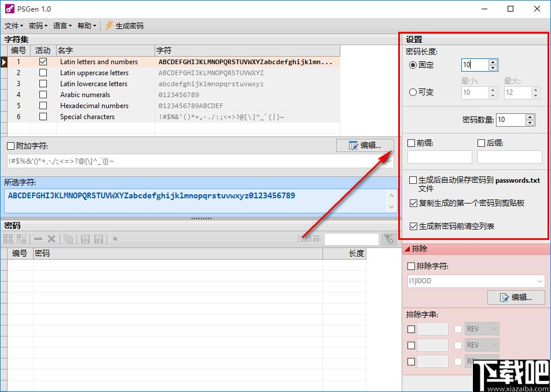Open the 语言 language menu
The height and width of the screenshot is (392, 551).
[62, 25]
